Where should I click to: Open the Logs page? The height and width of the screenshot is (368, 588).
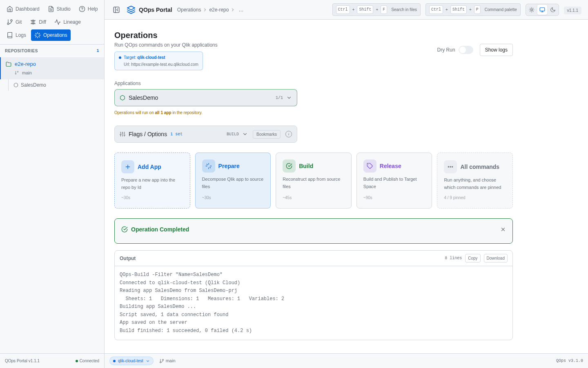(16, 35)
